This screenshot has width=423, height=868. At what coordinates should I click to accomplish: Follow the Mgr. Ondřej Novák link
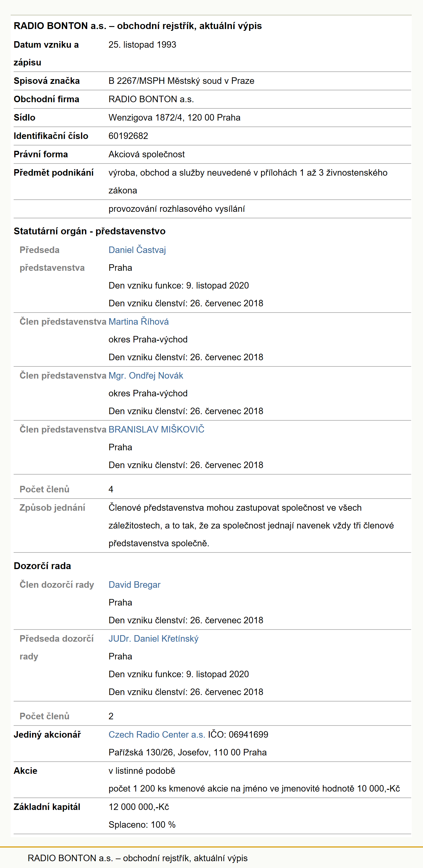tap(146, 375)
